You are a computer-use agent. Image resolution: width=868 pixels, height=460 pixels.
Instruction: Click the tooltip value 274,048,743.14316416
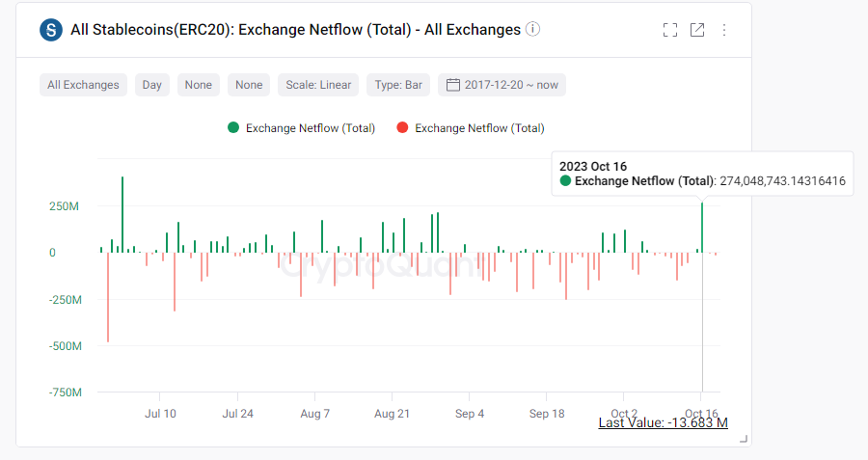[x=783, y=181]
